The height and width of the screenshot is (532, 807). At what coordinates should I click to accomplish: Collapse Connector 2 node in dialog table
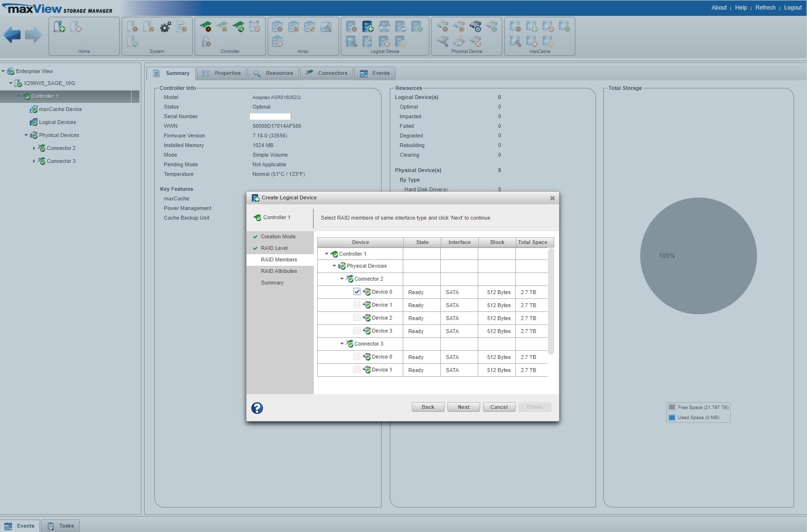pyautogui.click(x=342, y=279)
